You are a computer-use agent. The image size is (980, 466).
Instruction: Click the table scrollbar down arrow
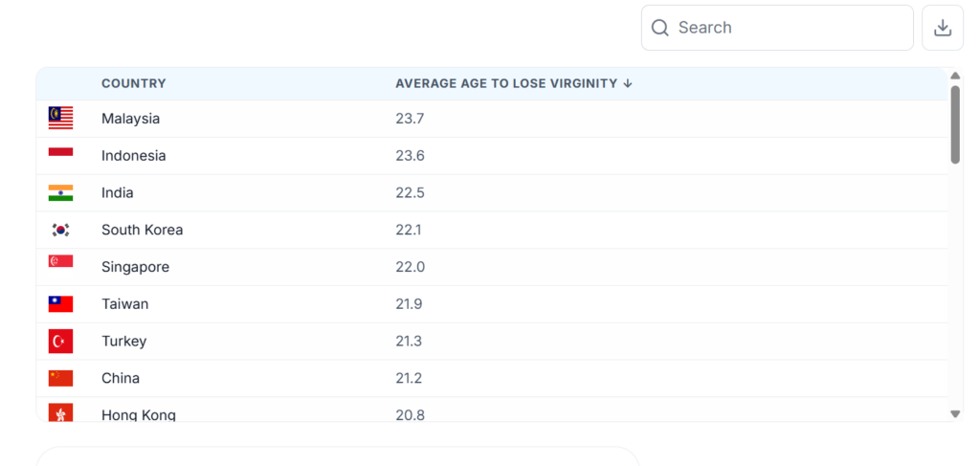click(954, 413)
